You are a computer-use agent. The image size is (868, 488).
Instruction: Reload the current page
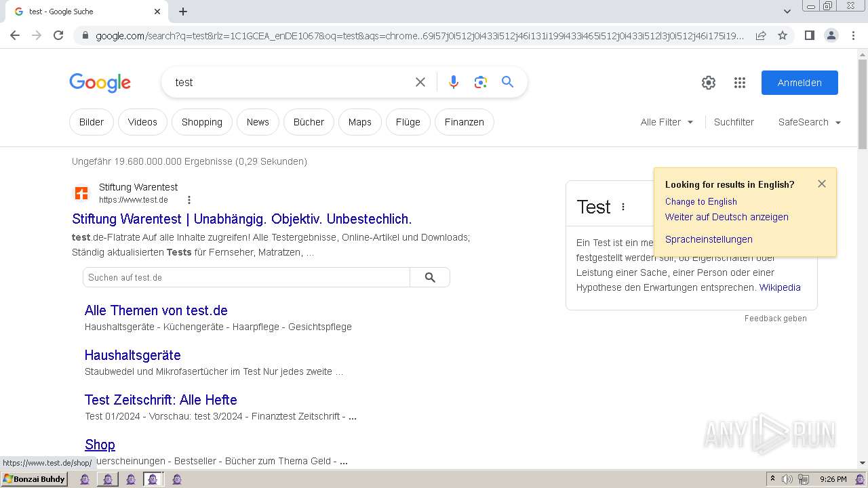58,35
